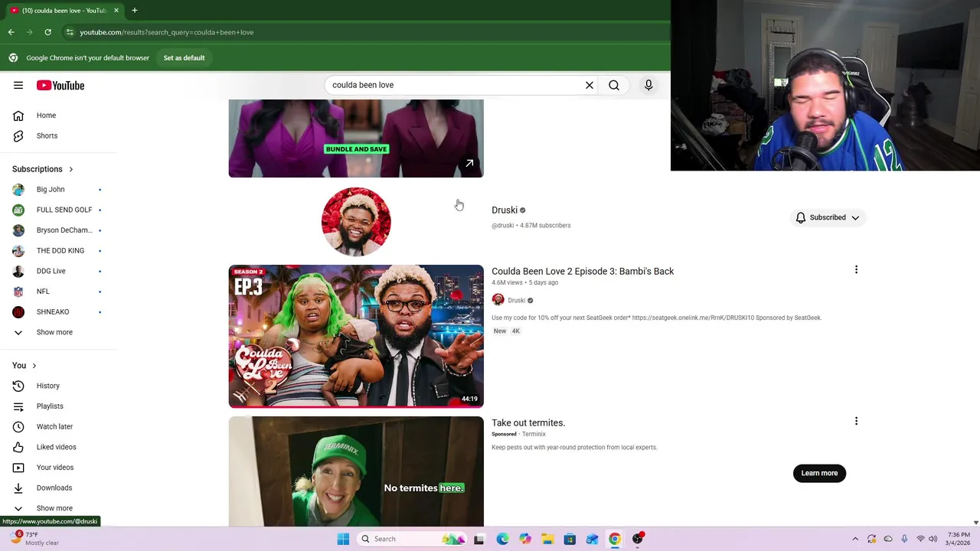This screenshot has width=980, height=551.
Task: Reload the page in Chrome
Action: point(47,32)
